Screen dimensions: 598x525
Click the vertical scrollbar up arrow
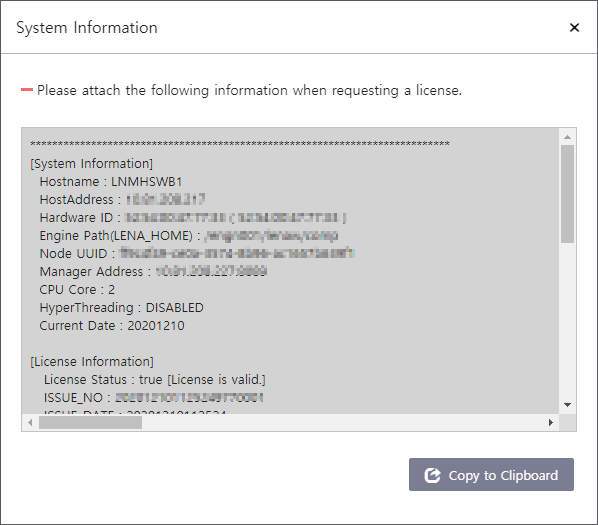tap(567, 137)
